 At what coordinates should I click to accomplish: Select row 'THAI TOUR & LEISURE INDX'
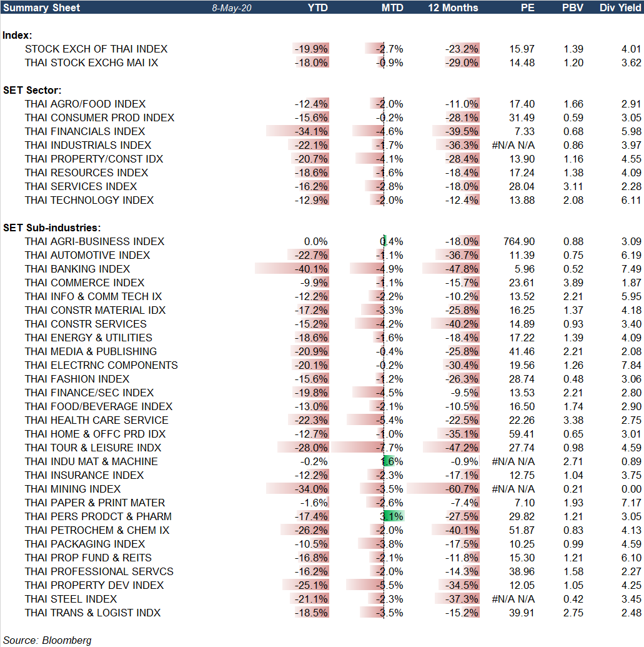pyautogui.click(x=322, y=448)
